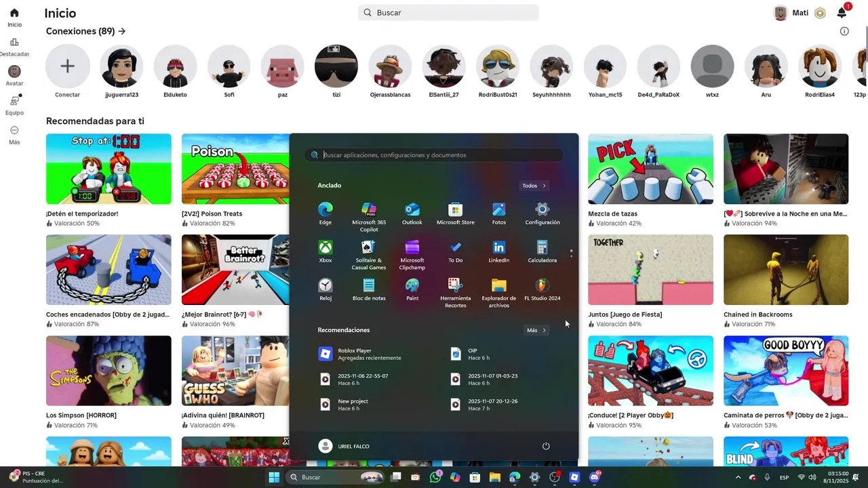Open ESP keyboard language indicator

pos(784,477)
